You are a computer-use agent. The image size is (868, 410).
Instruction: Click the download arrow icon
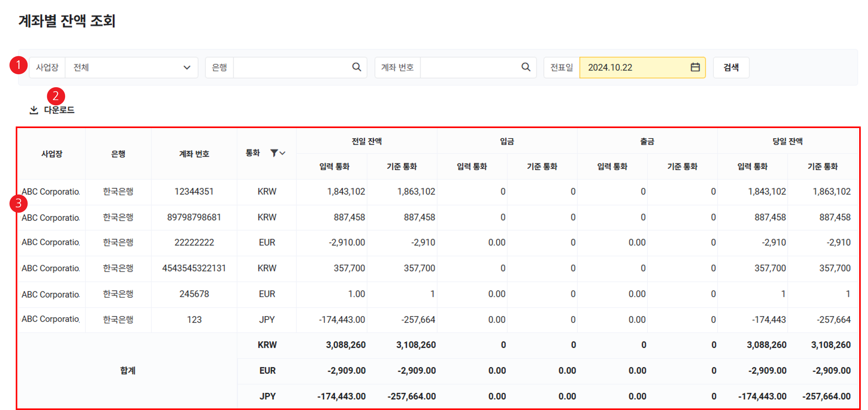pos(34,110)
